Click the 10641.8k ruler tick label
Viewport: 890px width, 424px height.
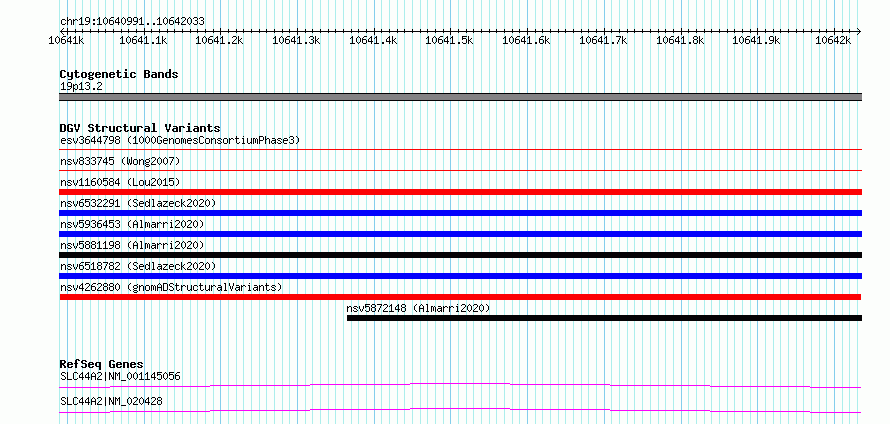coord(680,40)
